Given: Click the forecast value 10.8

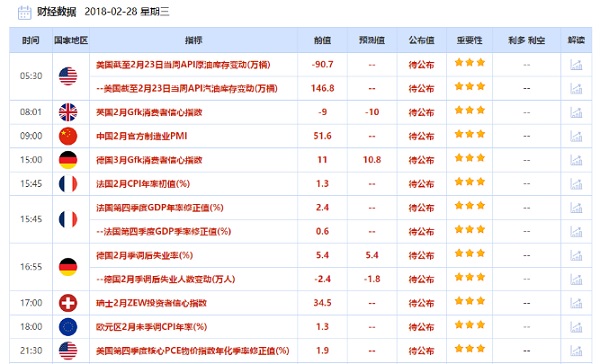Looking at the screenshot, I should tap(372, 160).
